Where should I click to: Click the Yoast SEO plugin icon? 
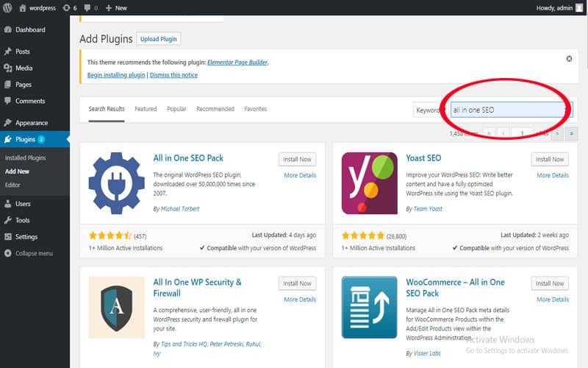(370, 183)
